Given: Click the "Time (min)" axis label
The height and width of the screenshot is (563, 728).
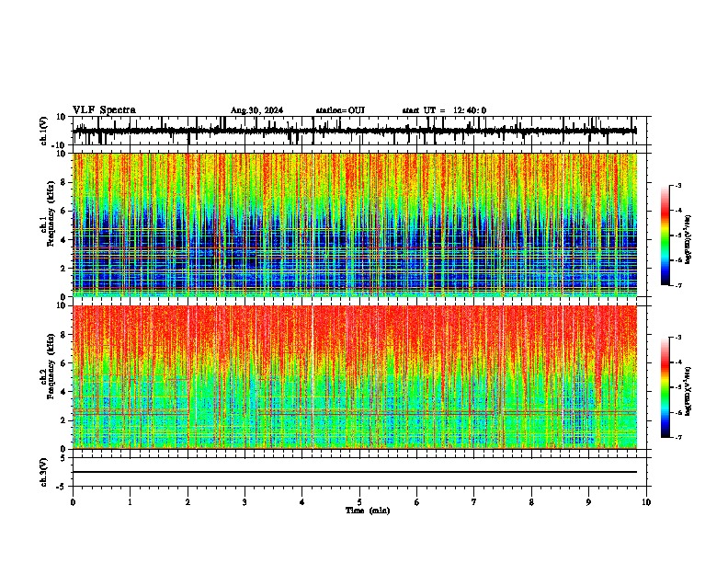Looking at the screenshot, I should pyautogui.click(x=368, y=511).
